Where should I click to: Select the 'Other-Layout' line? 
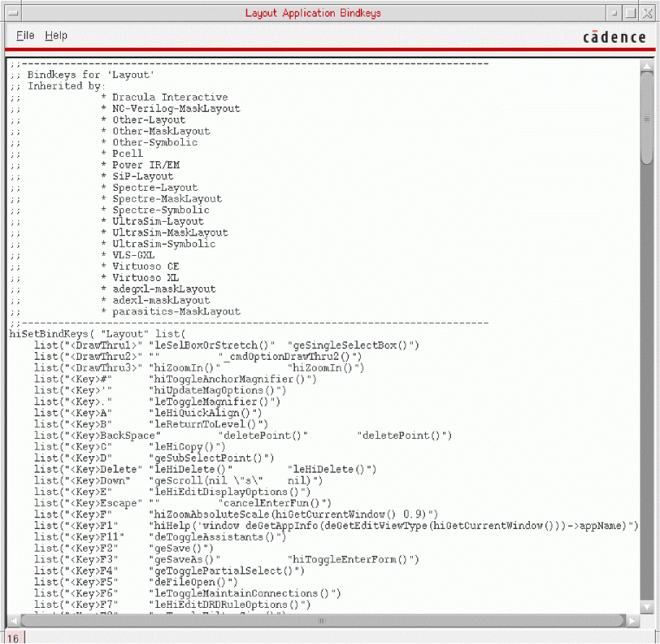(144, 120)
